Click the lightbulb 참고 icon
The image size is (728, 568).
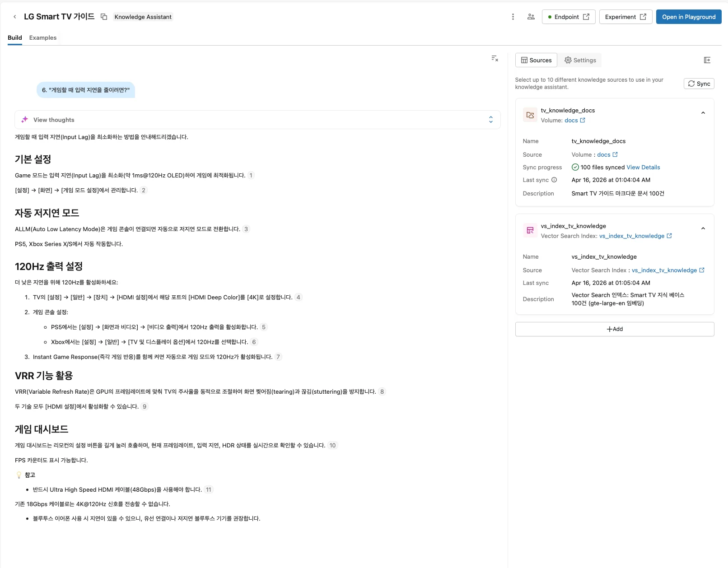(19, 475)
